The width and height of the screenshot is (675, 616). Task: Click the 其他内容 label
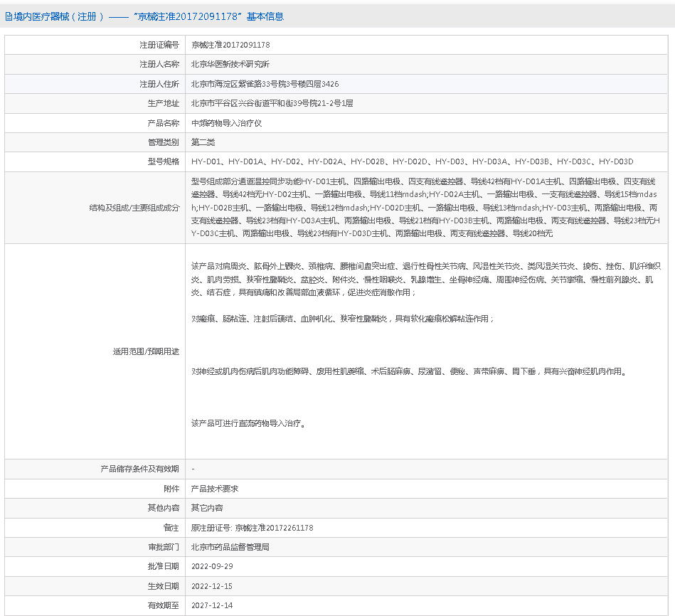coord(163,508)
